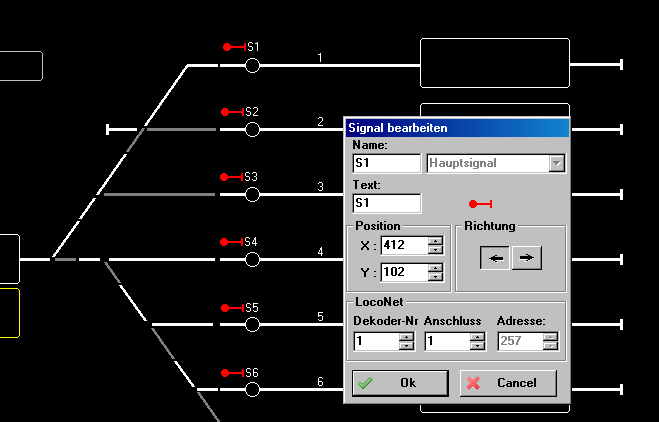Viewport: 659px width, 422px height.
Task: Open the Hauptsignal type dropdown
Action: pyautogui.click(x=557, y=163)
